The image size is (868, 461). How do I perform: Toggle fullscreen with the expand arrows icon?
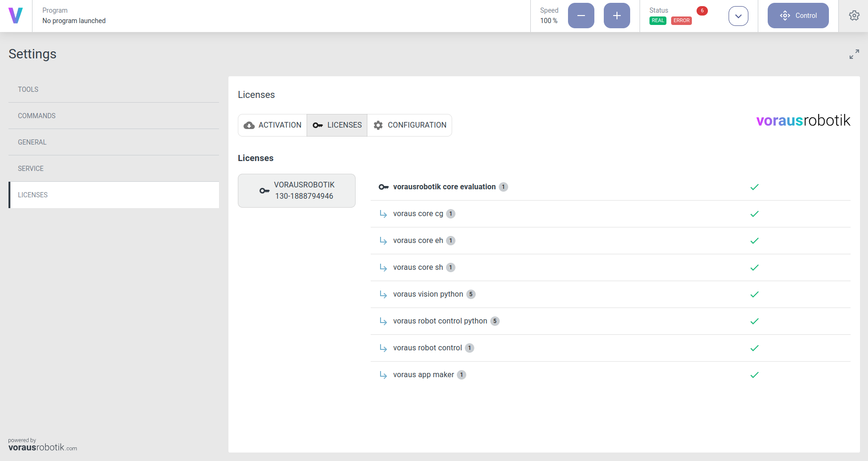854,55
